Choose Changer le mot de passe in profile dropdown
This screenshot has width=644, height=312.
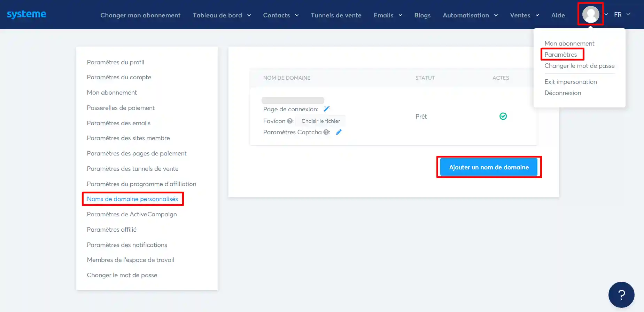click(x=580, y=66)
